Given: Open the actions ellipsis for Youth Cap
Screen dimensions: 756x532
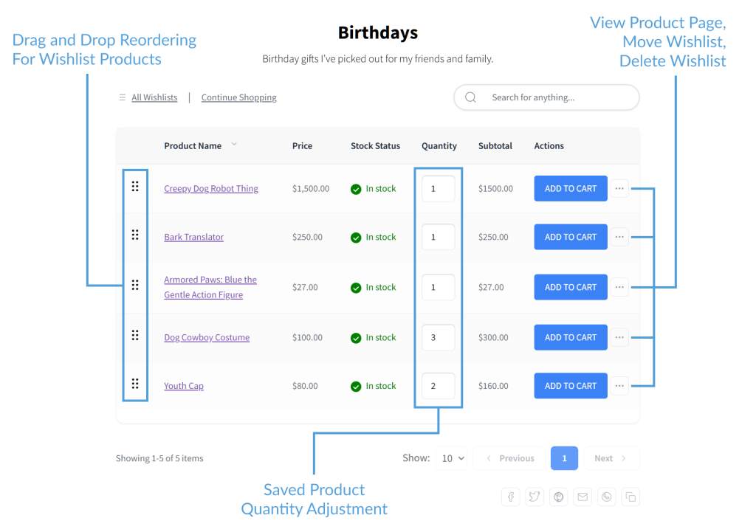Looking at the screenshot, I should [619, 385].
